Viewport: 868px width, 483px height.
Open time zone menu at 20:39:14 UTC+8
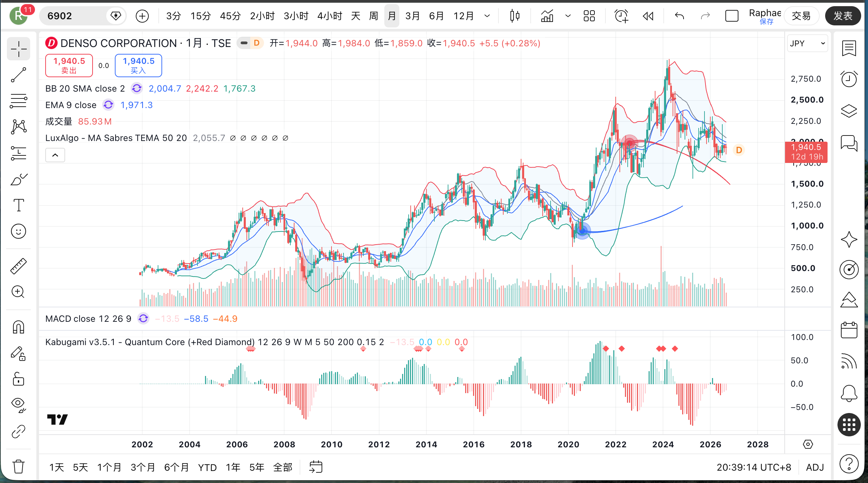coord(754,467)
